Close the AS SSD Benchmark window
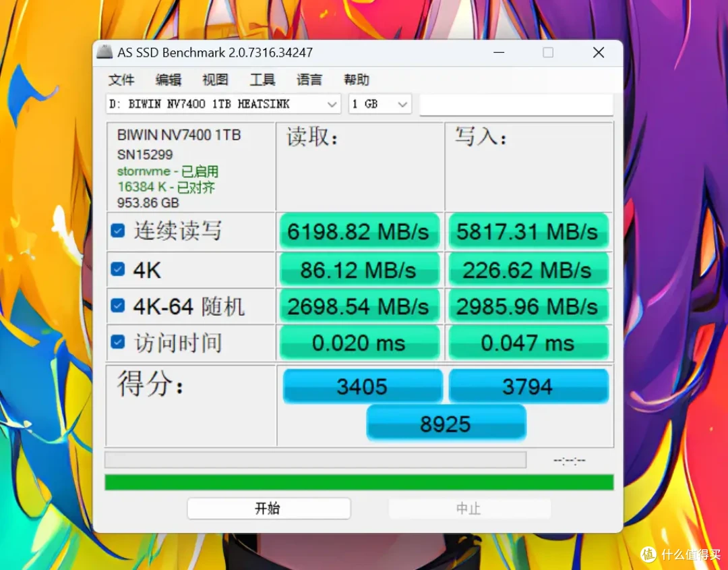This screenshot has width=728, height=570. pyautogui.click(x=599, y=53)
